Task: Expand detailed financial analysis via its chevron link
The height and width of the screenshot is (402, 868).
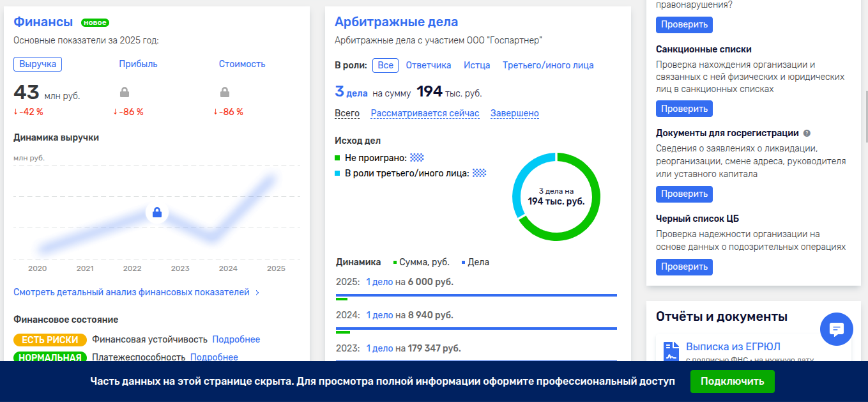Action: click(x=258, y=292)
